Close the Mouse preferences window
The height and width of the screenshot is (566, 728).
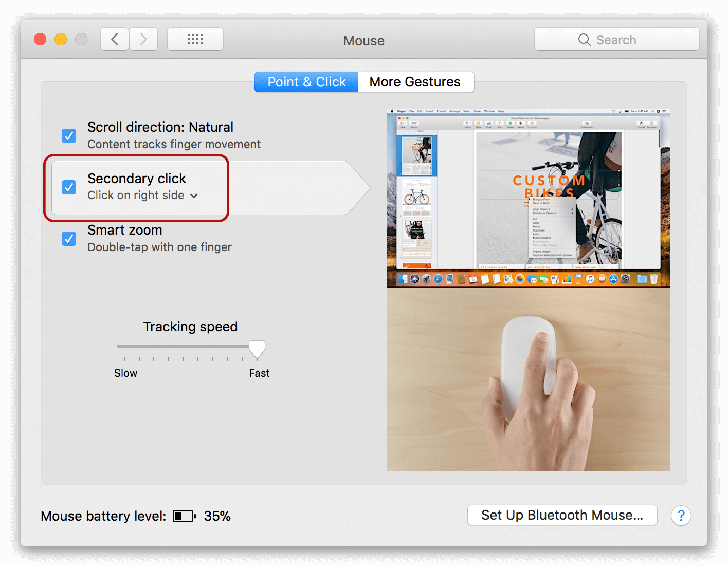pyautogui.click(x=40, y=39)
